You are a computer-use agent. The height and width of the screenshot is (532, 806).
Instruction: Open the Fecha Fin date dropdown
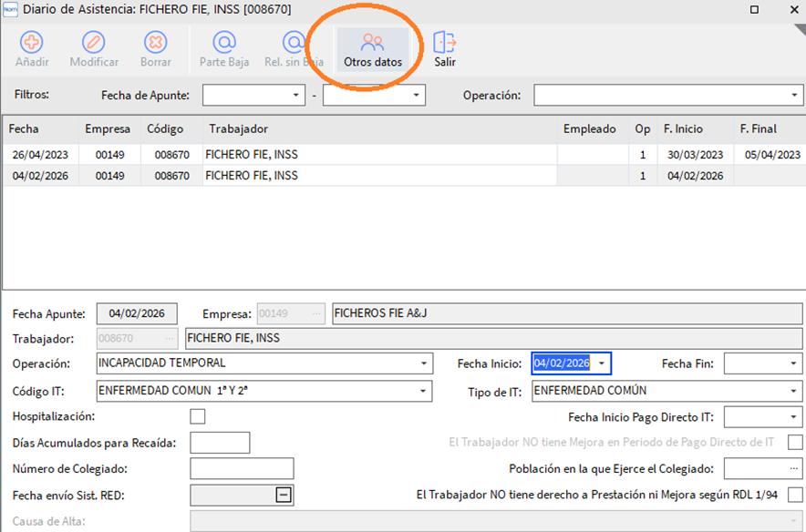[794, 364]
